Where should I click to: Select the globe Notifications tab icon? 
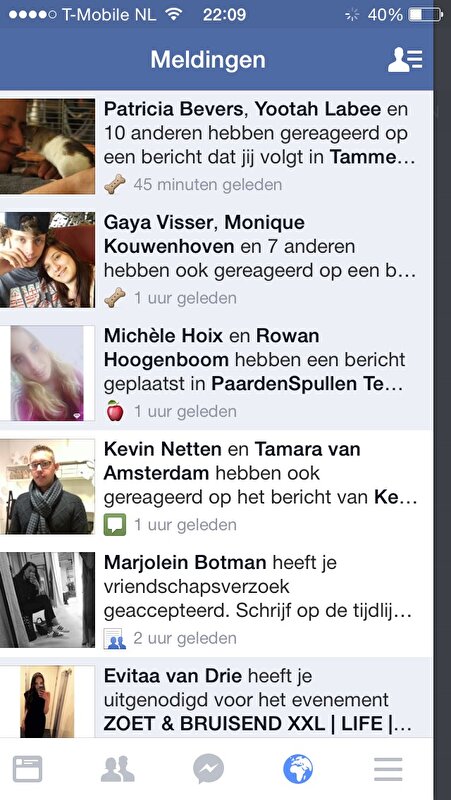tap(298, 769)
